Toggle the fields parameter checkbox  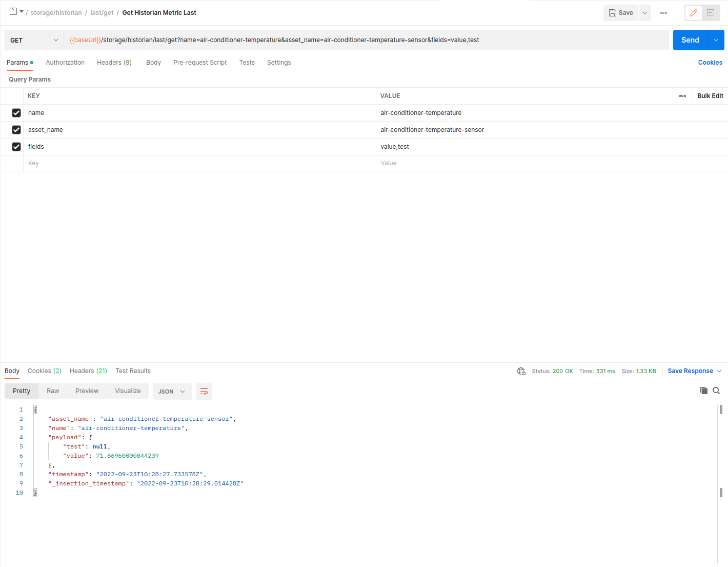[x=16, y=147]
